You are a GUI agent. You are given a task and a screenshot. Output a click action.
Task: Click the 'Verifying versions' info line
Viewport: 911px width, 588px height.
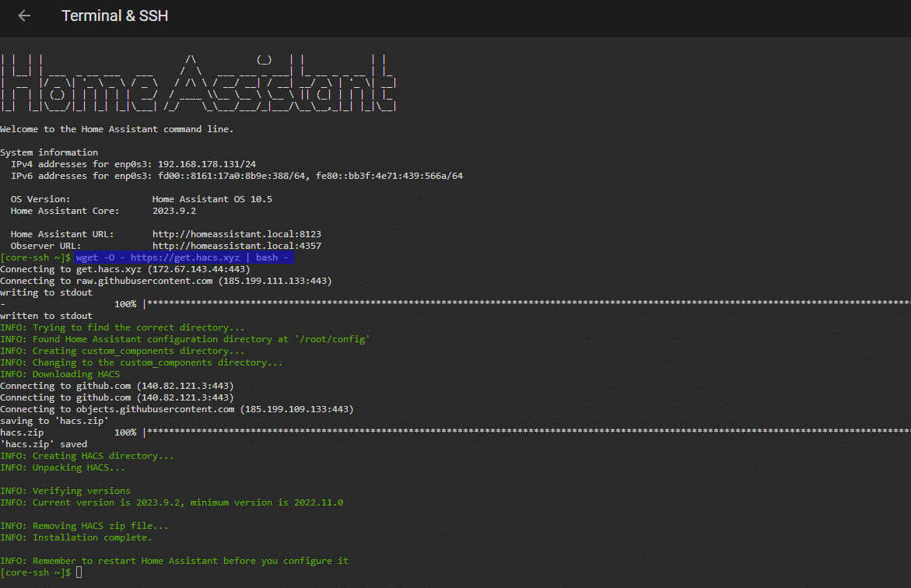coord(65,491)
